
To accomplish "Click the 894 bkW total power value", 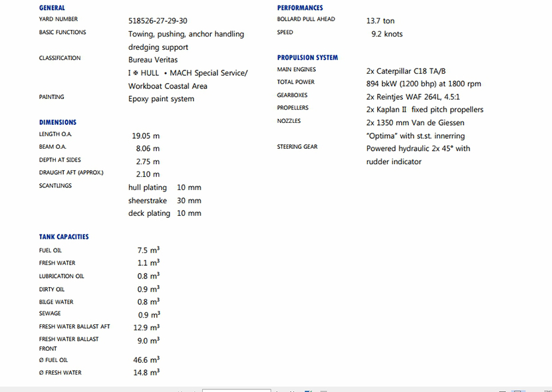I will pyautogui.click(x=423, y=84).
